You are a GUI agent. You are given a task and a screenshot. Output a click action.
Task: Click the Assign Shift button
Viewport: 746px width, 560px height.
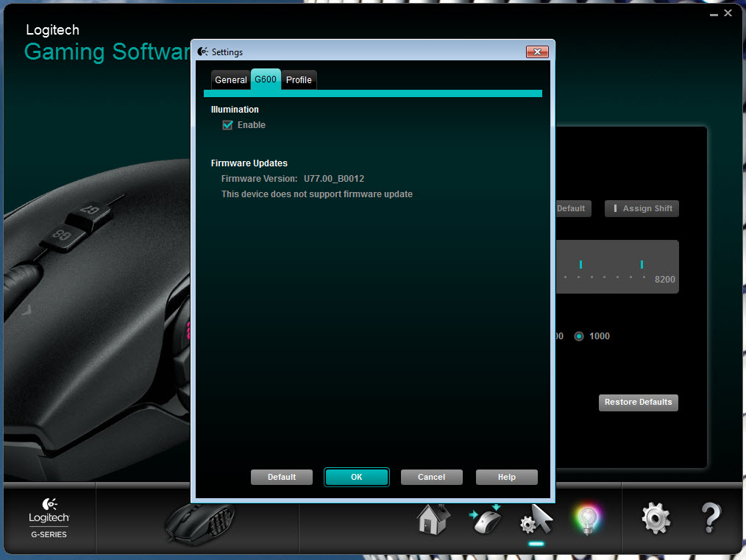[642, 208]
